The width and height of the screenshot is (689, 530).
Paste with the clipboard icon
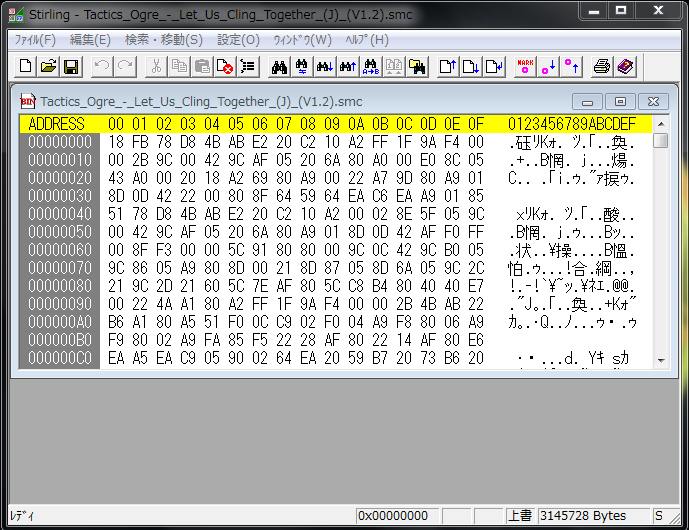[202, 67]
